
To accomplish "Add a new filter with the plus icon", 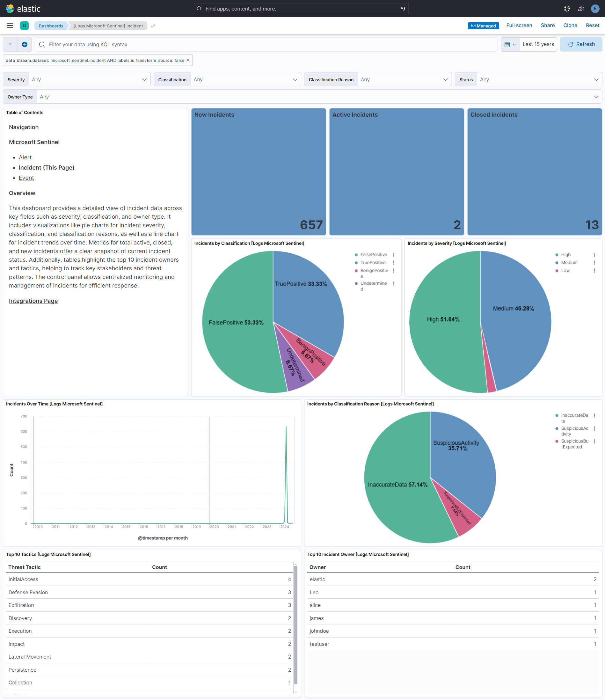I will (24, 44).
